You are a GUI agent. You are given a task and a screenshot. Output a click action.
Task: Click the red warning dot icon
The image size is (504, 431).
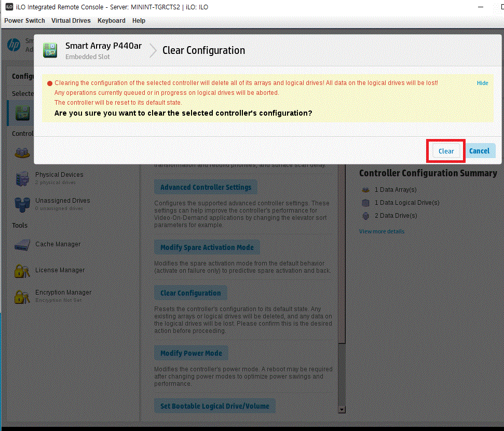[x=50, y=84]
